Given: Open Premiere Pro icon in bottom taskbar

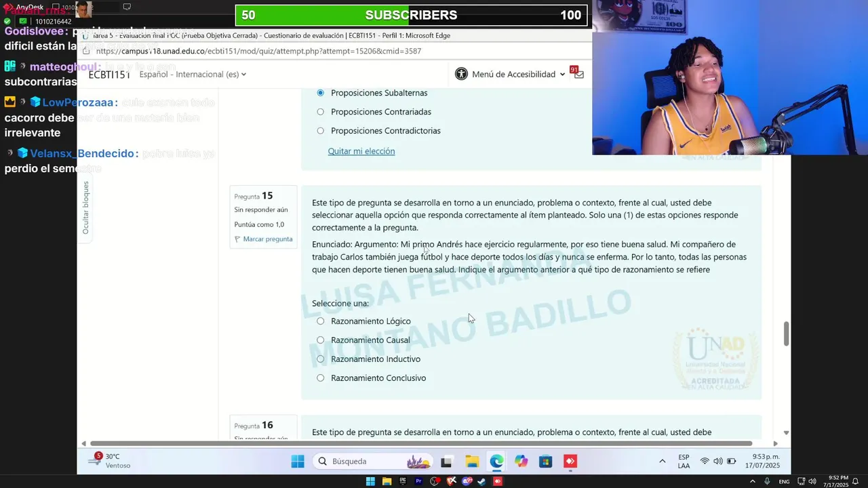Looking at the screenshot, I should point(418,481).
